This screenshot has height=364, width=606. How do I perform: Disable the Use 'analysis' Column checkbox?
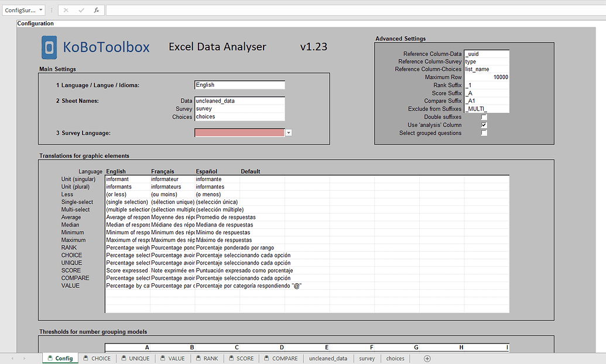[483, 125]
